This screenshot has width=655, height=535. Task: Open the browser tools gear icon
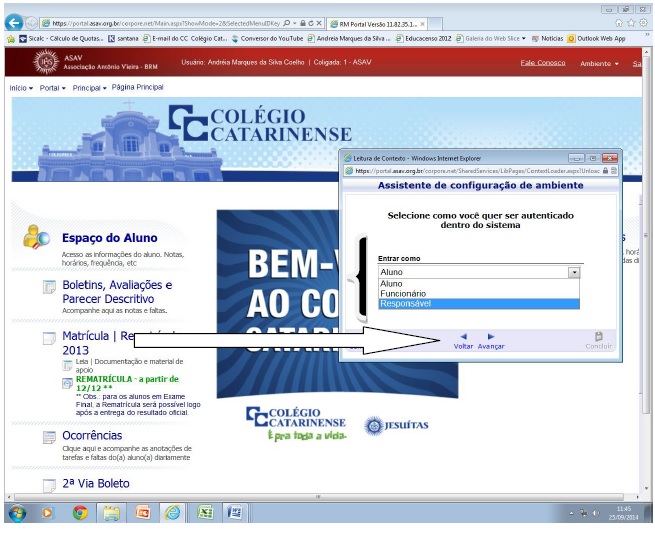[644, 23]
